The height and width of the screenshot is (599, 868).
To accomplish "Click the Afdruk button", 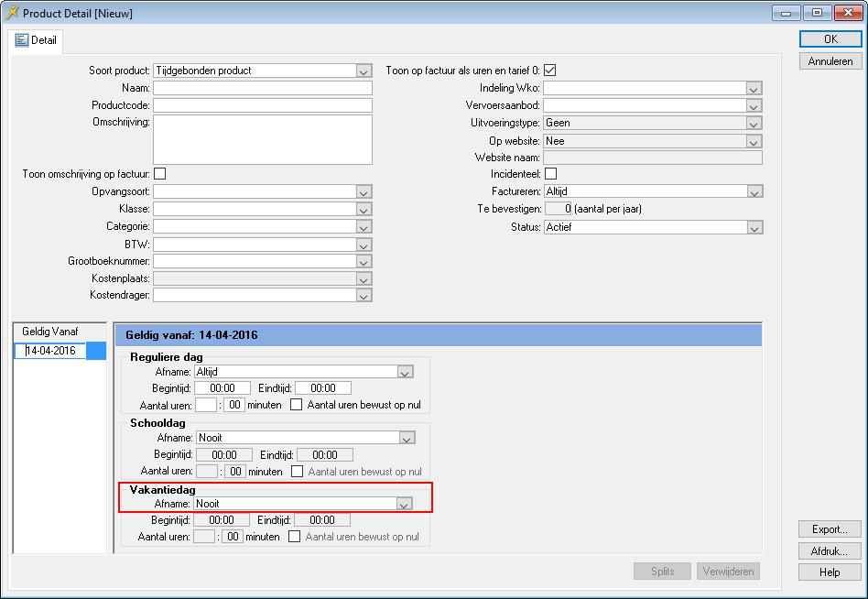I will [x=830, y=551].
